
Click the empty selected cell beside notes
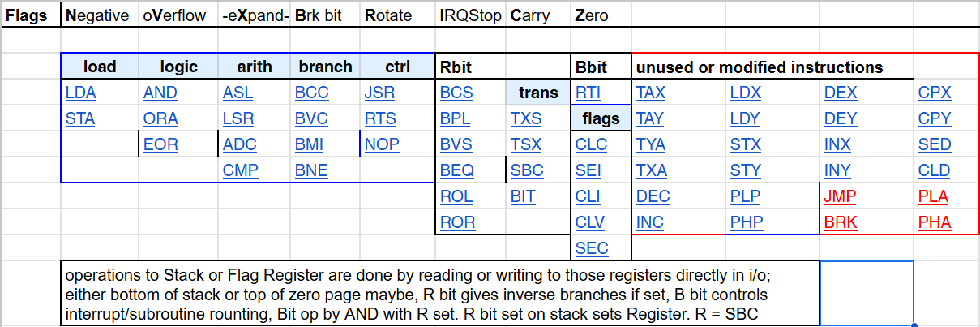[867, 293]
